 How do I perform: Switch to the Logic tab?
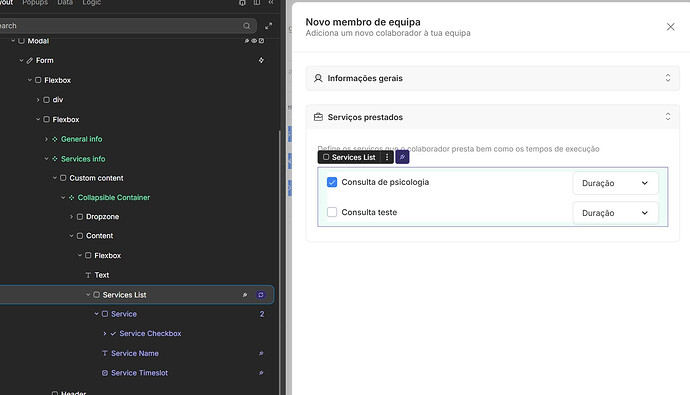(x=92, y=3)
